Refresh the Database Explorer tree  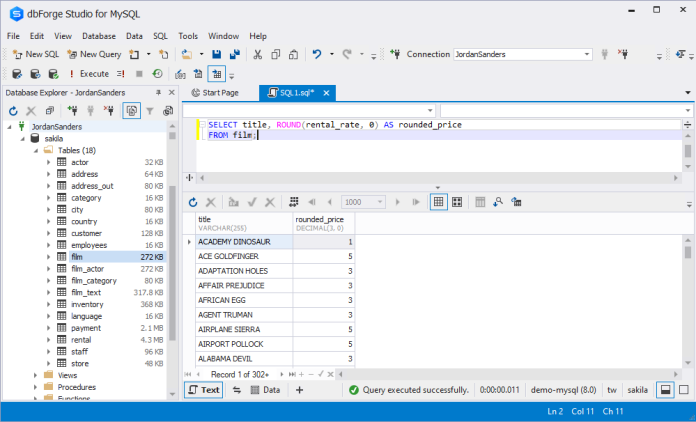click(x=13, y=111)
